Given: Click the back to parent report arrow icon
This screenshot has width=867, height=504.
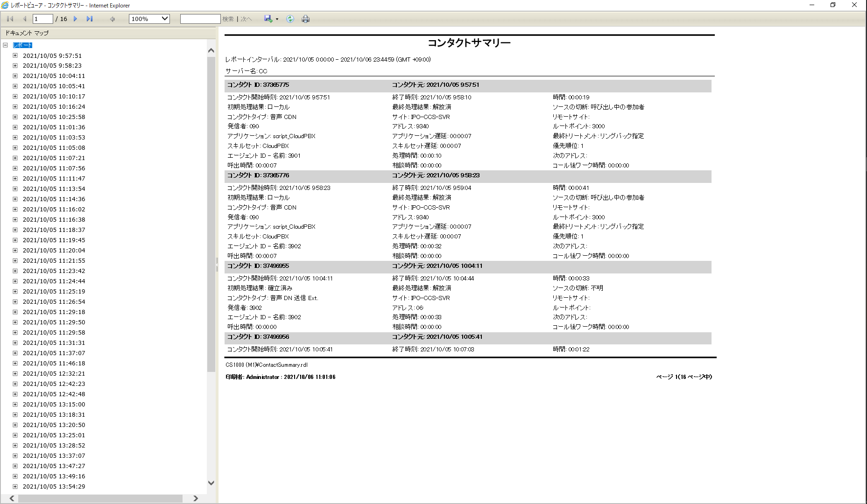Looking at the screenshot, I should click(112, 19).
